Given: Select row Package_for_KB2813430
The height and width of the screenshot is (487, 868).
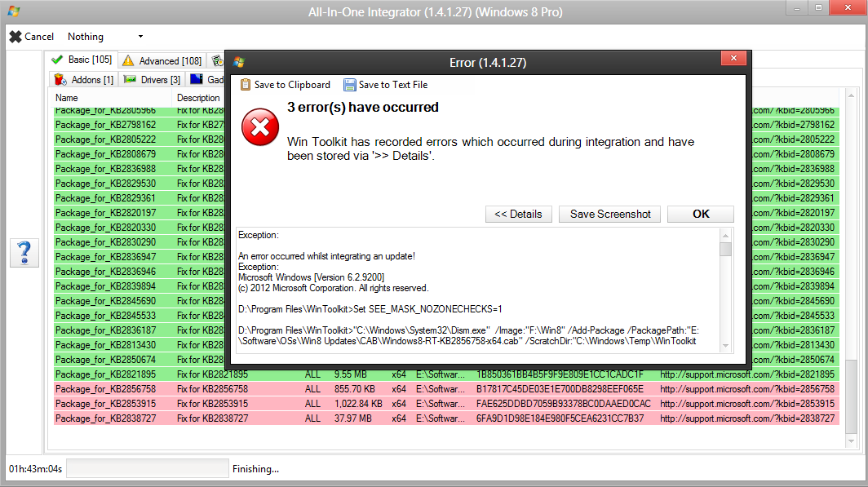Looking at the screenshot, I should [x=139, y=345].
